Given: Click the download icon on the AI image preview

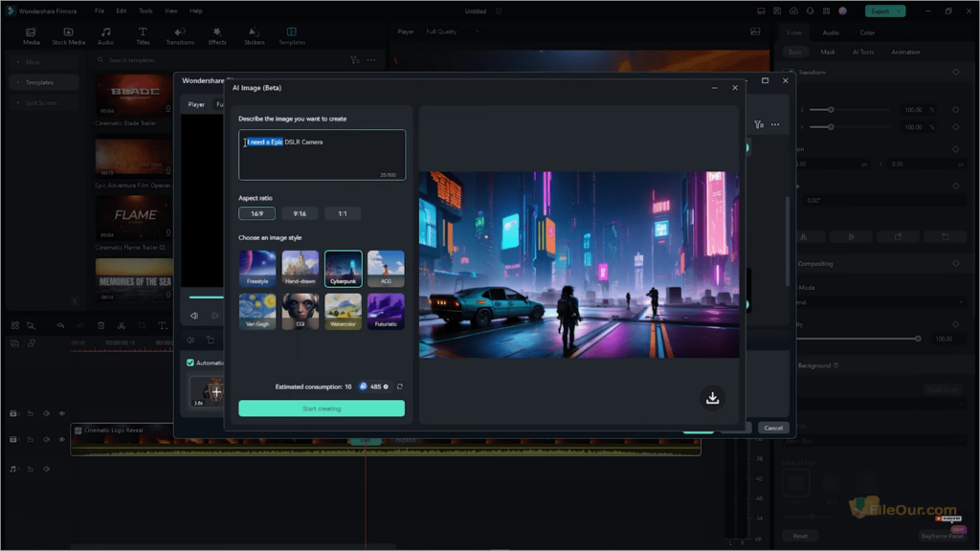Looking at the screenshot, I should (713, 398).
